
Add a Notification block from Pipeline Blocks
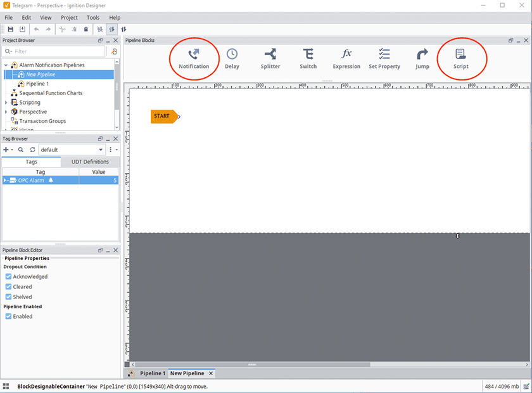tap(194, 59)
